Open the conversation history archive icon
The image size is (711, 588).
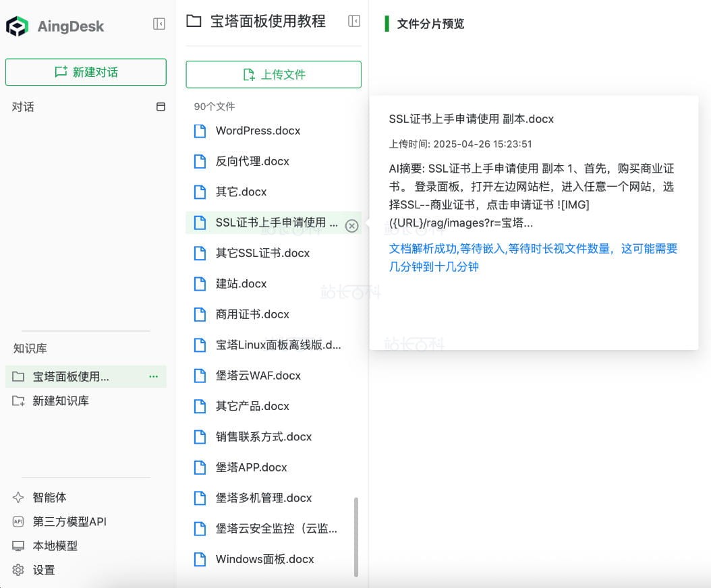(161, 107)
